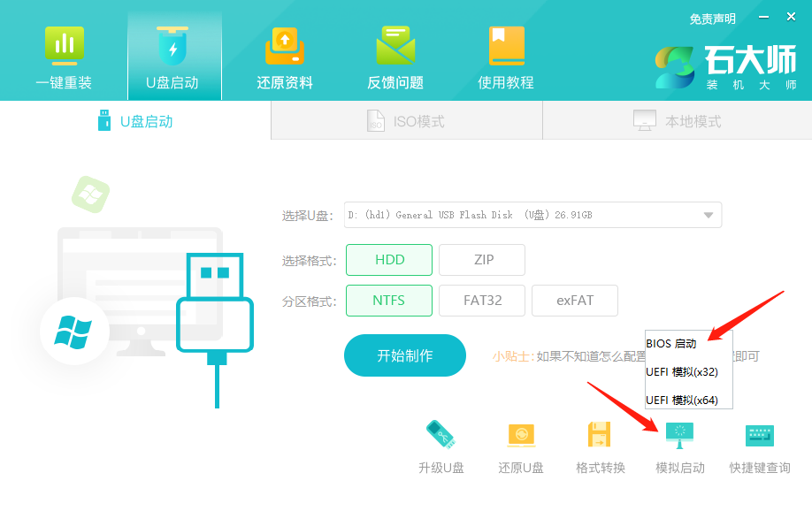Open the USB drive selection dropdown

pos(708,214)
